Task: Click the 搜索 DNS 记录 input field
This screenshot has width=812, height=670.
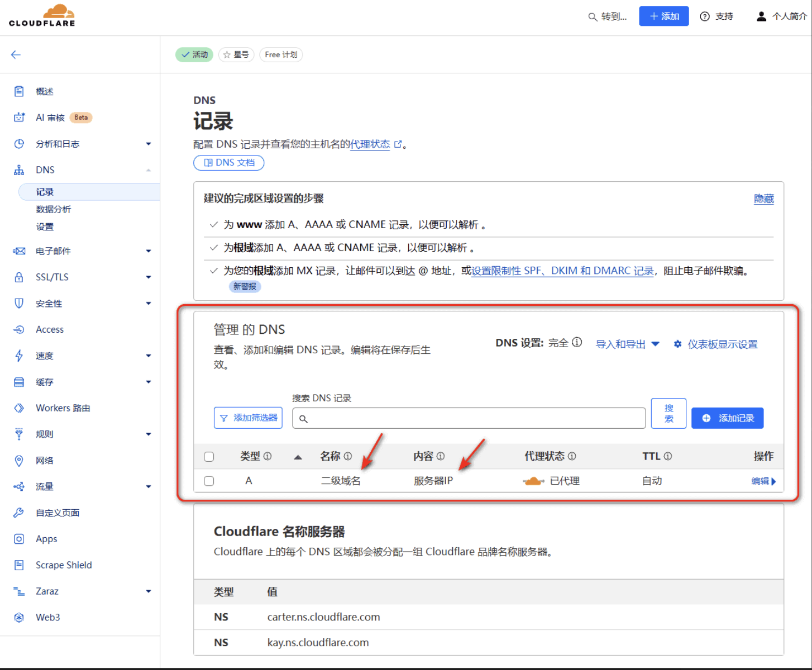Action: (469, 418)
